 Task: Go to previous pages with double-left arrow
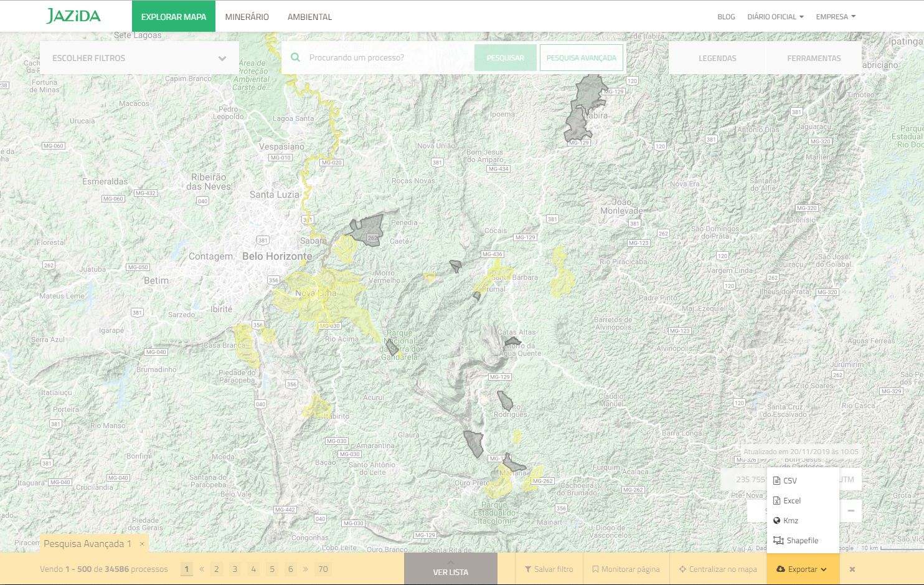tap(202, 569)
